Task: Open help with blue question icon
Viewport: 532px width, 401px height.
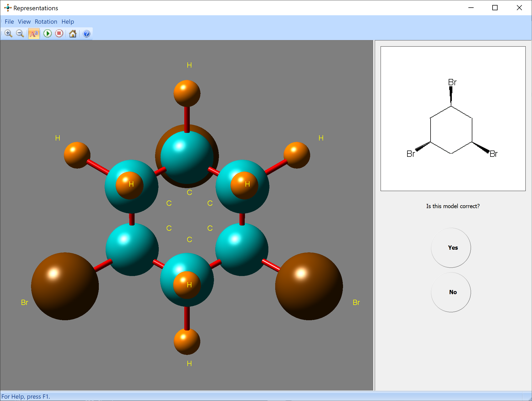Action: click(x=86, y=34)
